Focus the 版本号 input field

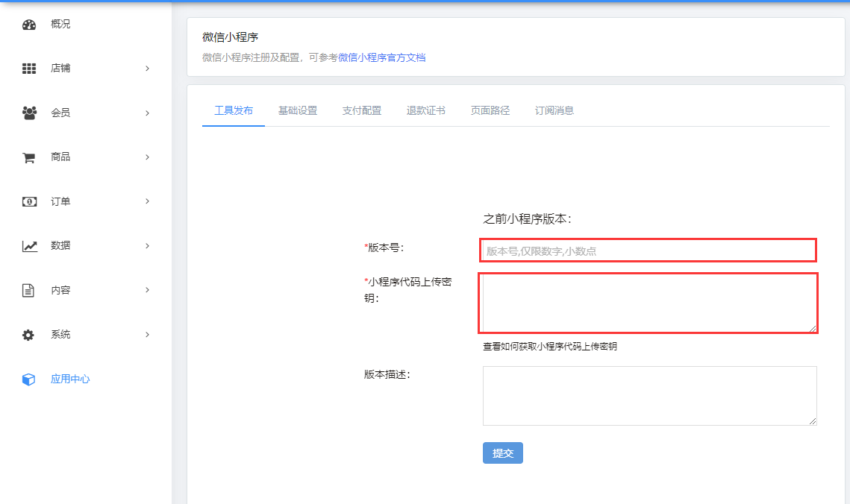pos(648,251)
